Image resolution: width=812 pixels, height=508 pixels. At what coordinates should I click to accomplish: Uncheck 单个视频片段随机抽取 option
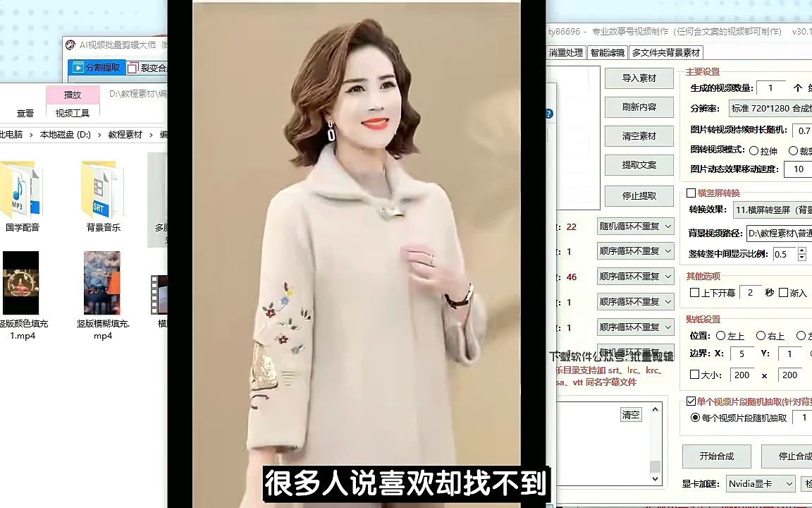pyautogui.click(x=691, y=401)
